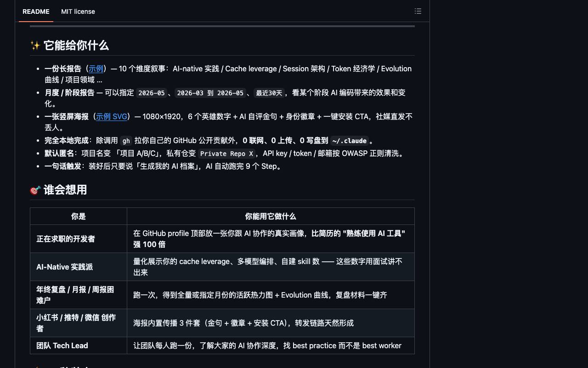The image size is (588, 368).
Task: Click the bold text 完全本地完成
Action: (67, 140)
